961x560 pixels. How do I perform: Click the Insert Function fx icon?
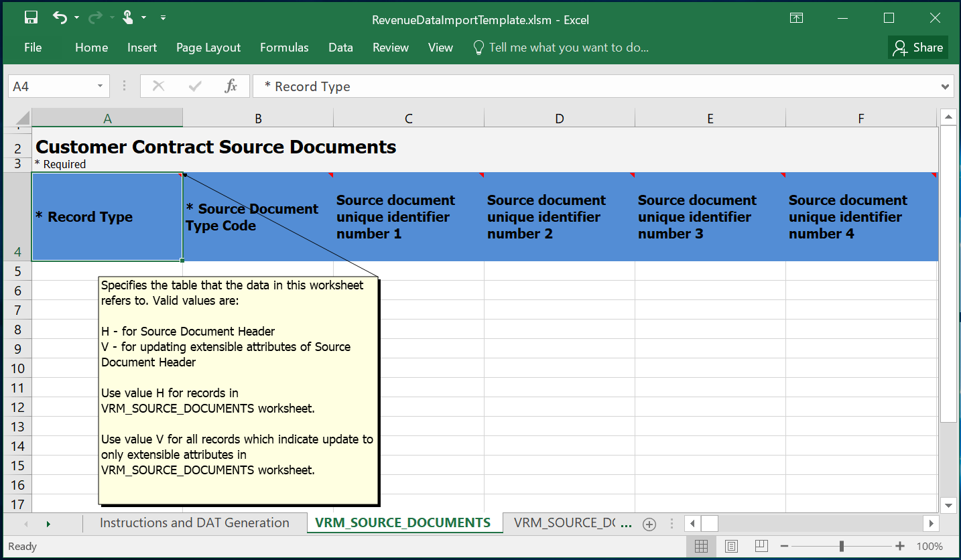click(231, 86)
